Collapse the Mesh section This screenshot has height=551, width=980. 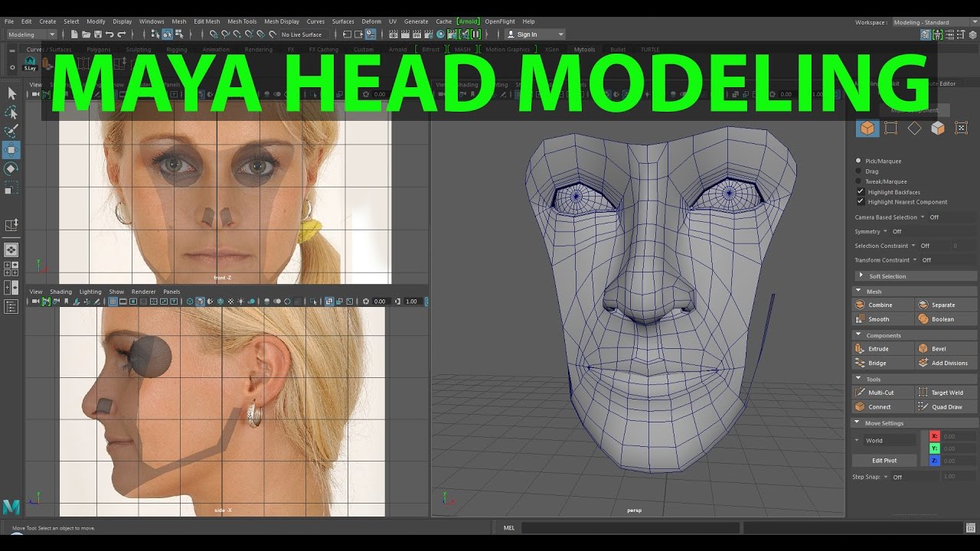915,292
